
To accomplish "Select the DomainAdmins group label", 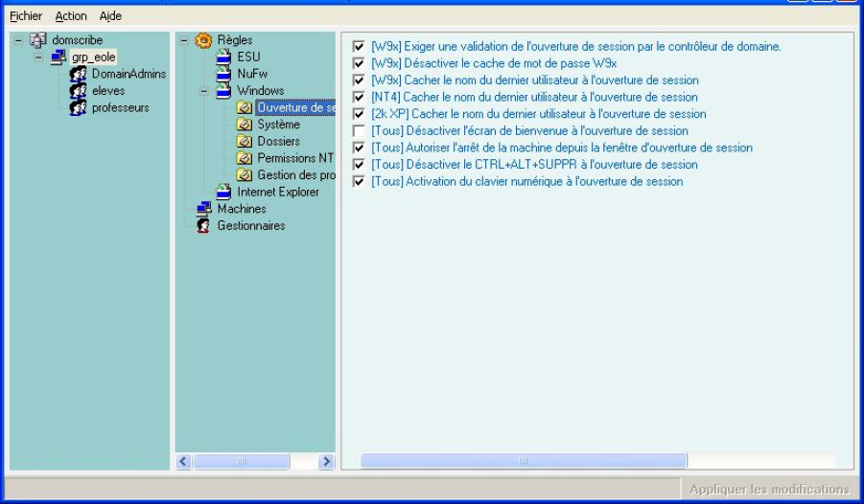I will pyautogui.click(x=128, y=74).
